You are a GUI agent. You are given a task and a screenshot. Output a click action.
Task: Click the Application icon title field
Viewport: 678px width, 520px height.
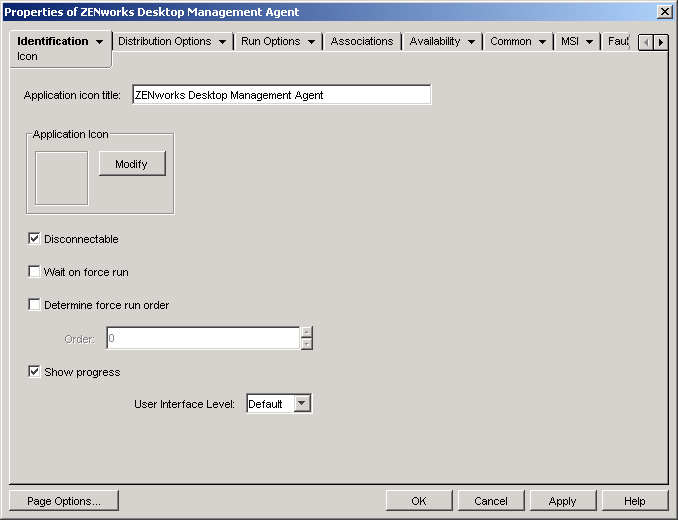click(x=280, y=95)
